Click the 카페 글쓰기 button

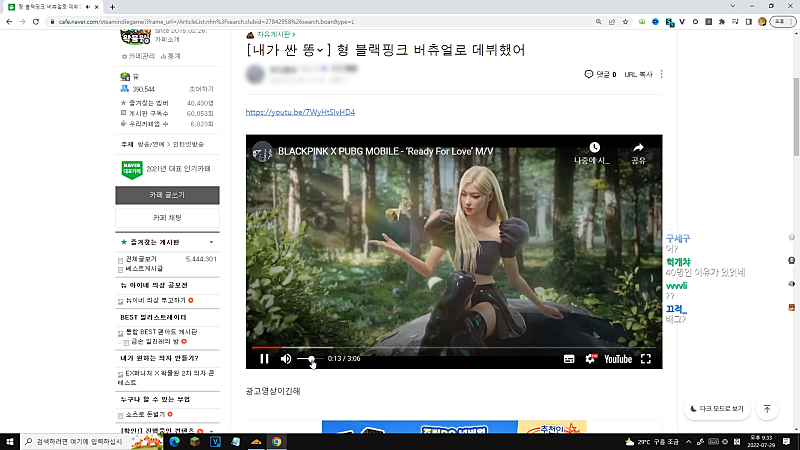(x=167, y=194)
